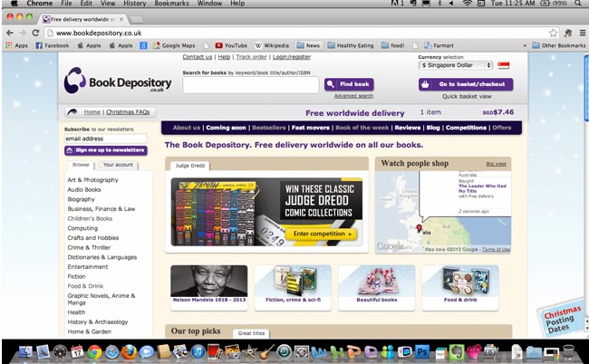This screenshot has height=364, width=589.
Task: Launch Google Chrome from the dock
Action: tap(94, 352)
